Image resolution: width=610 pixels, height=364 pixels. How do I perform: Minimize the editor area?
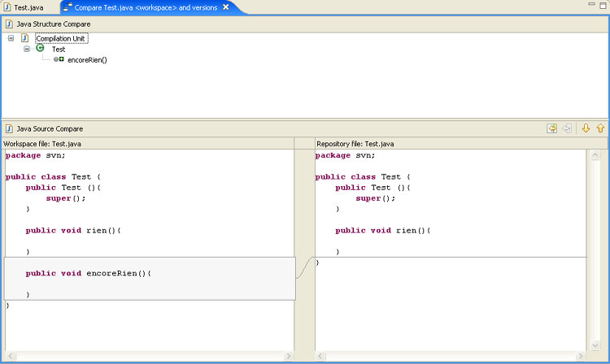click(x=590, y=6)
